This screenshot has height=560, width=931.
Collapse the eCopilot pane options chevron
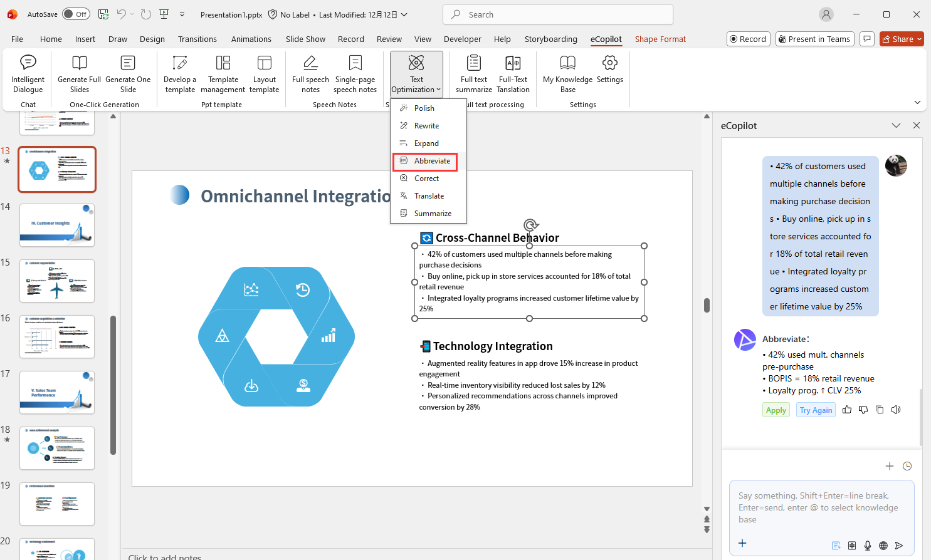[x=896, y=126]
